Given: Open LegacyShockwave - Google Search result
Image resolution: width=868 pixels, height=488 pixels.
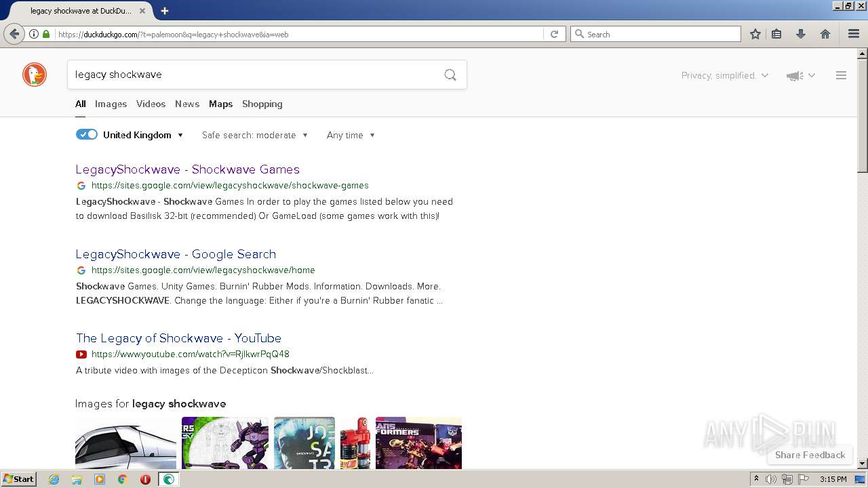Looking at the screenshot, I should point(176,254).
